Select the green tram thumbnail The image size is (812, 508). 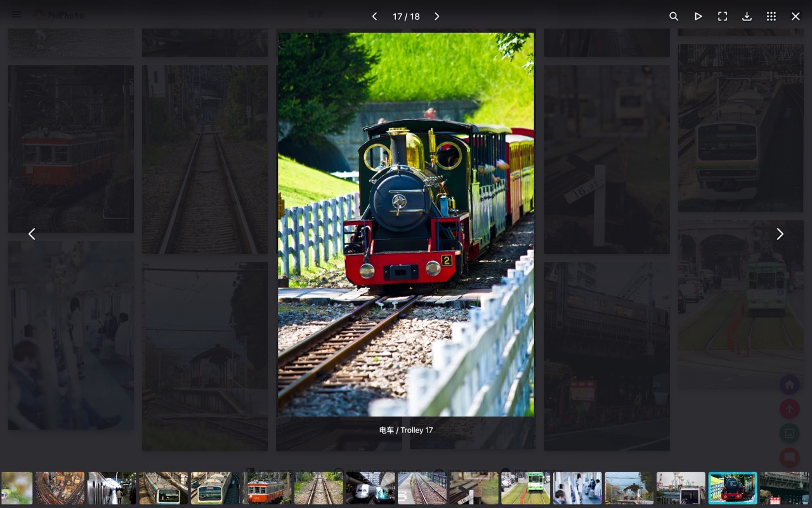click(x=526, y=488)
